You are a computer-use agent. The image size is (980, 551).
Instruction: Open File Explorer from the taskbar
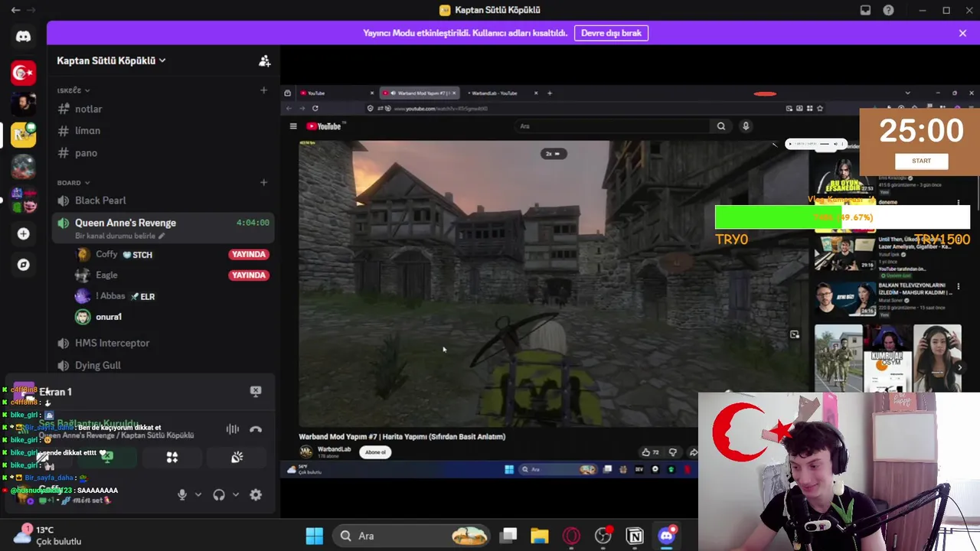pyautogui.click(x=540, y=536)
